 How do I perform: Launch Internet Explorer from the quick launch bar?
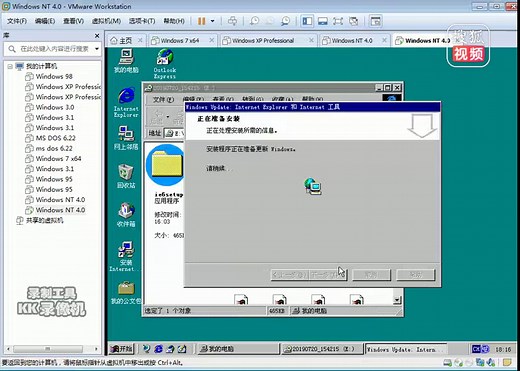[x=158, y=349]
